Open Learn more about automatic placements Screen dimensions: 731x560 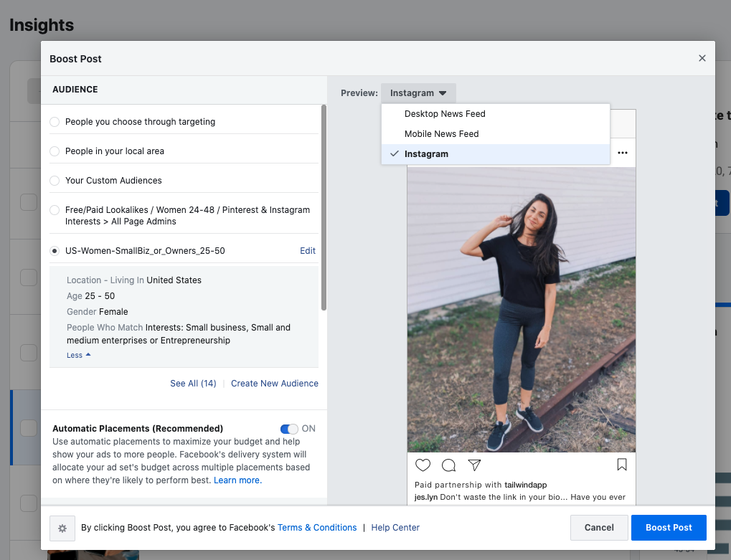coord(237,480)
